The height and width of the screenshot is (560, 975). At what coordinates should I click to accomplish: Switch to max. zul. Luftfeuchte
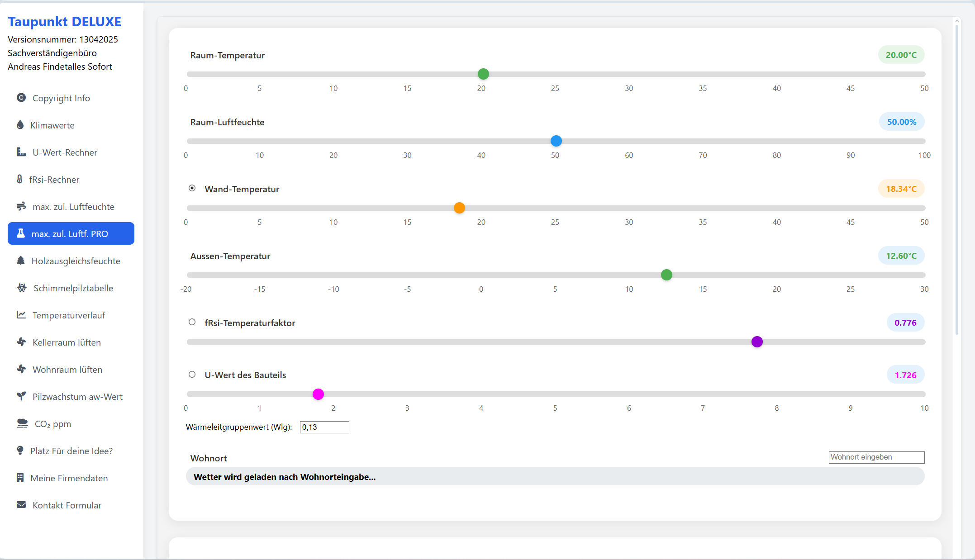(71, 207)
